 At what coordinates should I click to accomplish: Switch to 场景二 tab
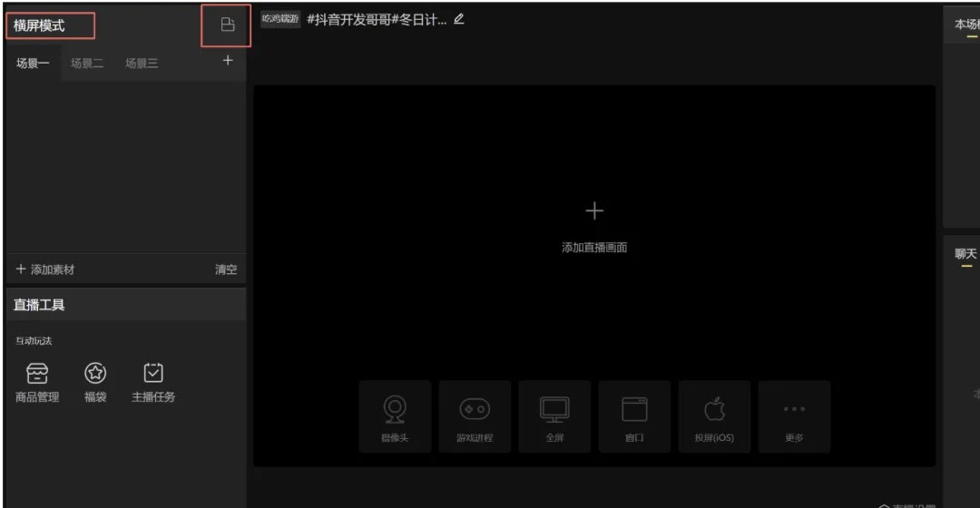87,63
